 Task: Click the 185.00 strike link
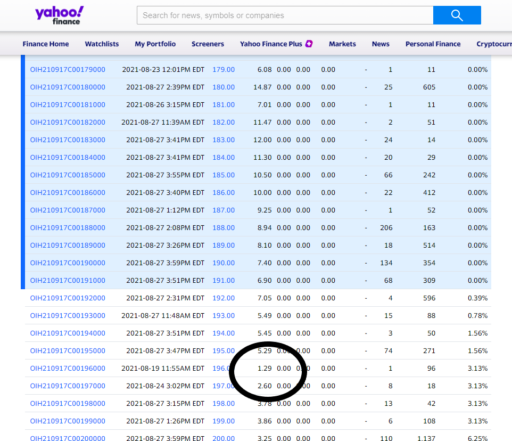pyautogui.click(x=224, y=175)
